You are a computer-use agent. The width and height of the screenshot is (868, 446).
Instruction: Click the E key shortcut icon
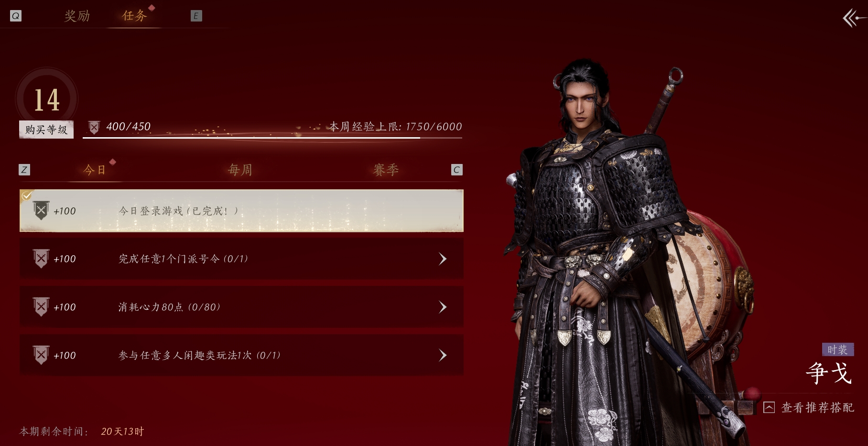coord(196,16)
